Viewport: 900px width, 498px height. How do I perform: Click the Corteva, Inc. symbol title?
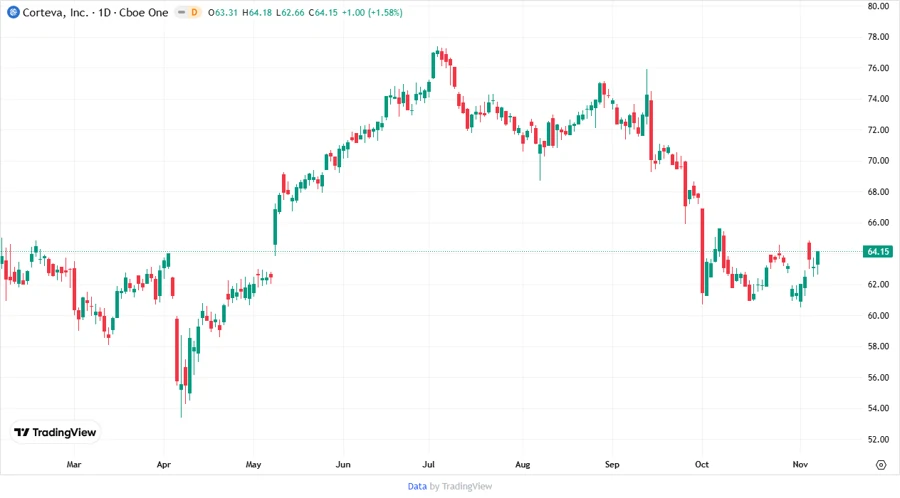[x=56, y=12]
